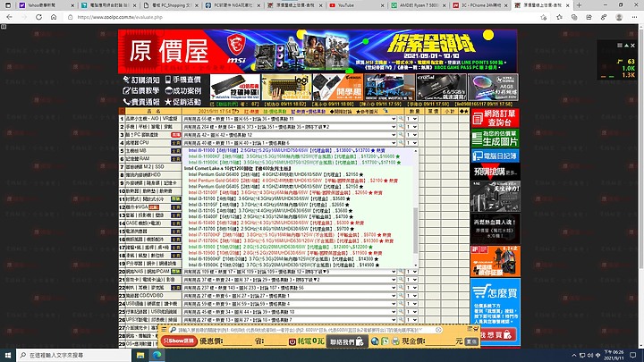Open the 估價教學 quotation tutorial link

click(141, 90)
